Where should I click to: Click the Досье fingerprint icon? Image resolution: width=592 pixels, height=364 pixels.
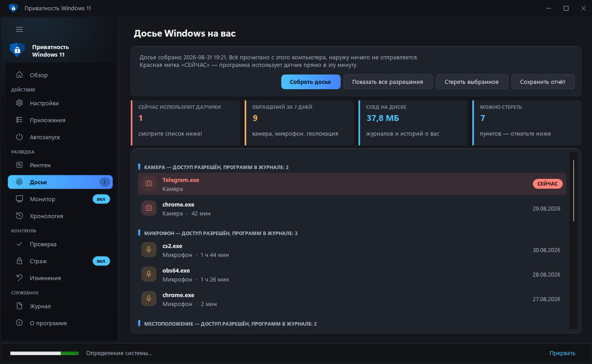19,182
